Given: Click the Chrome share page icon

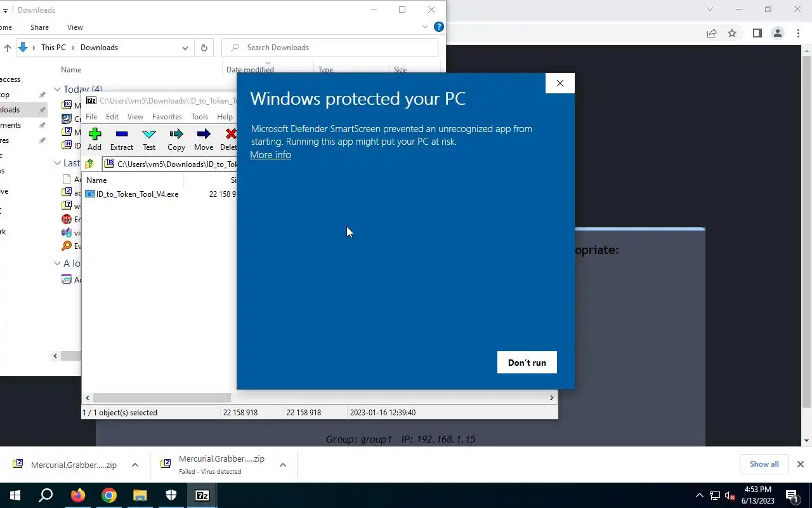Looking at the screenshot, I should tap(712, 33).
